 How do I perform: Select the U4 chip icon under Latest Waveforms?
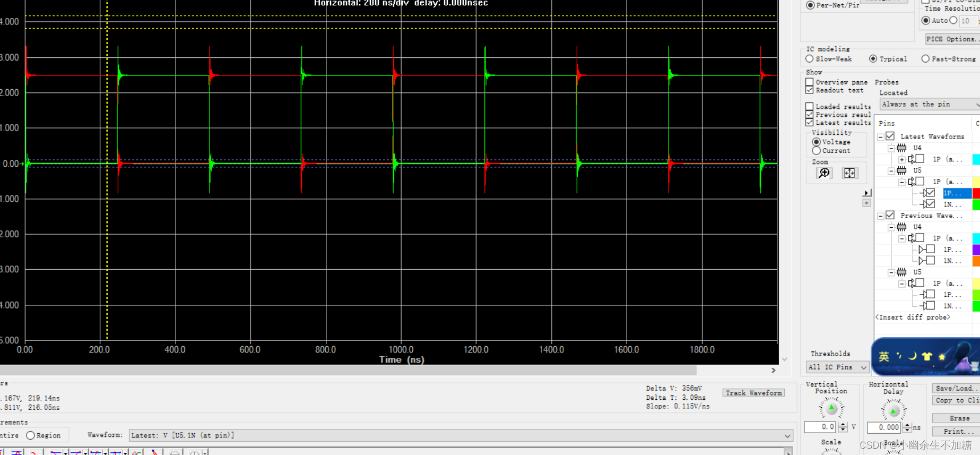coord(901,148)
